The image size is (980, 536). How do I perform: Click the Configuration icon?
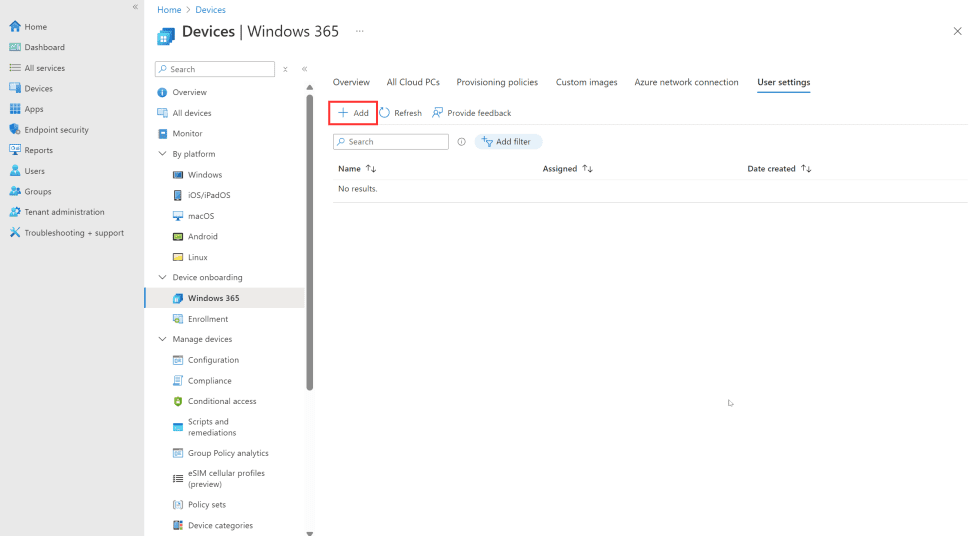178,360
